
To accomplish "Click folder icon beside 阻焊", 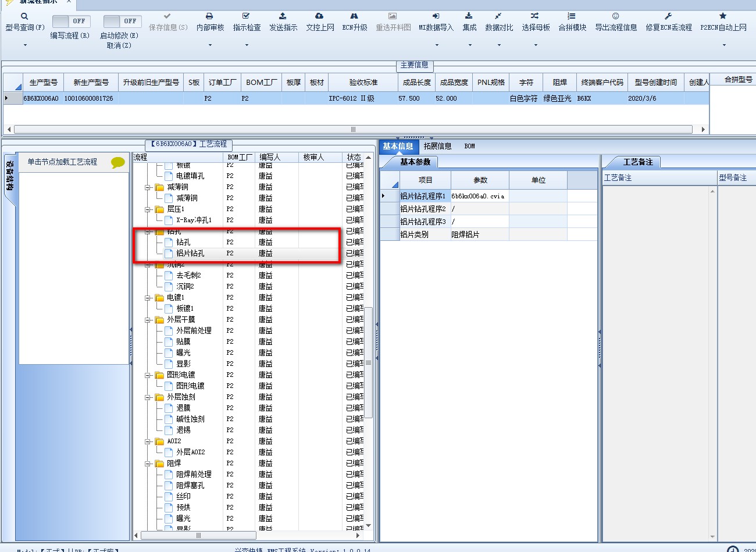I will point(159,464).
